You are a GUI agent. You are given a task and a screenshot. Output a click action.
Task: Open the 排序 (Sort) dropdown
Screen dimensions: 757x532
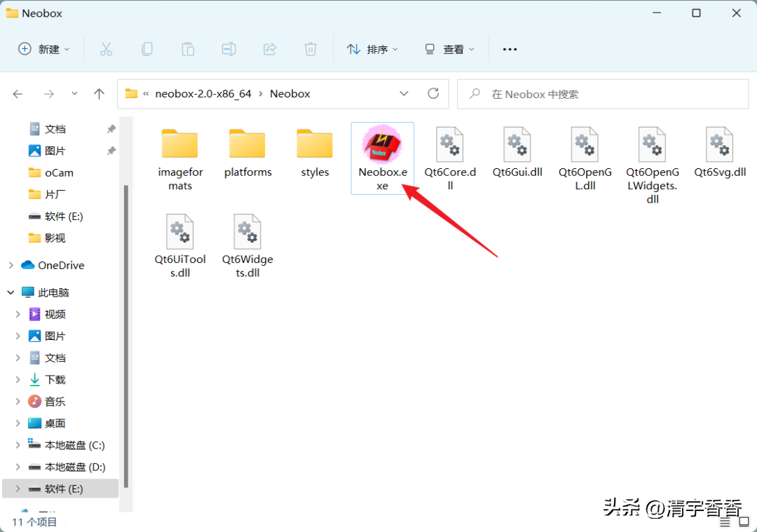[372, 49]
